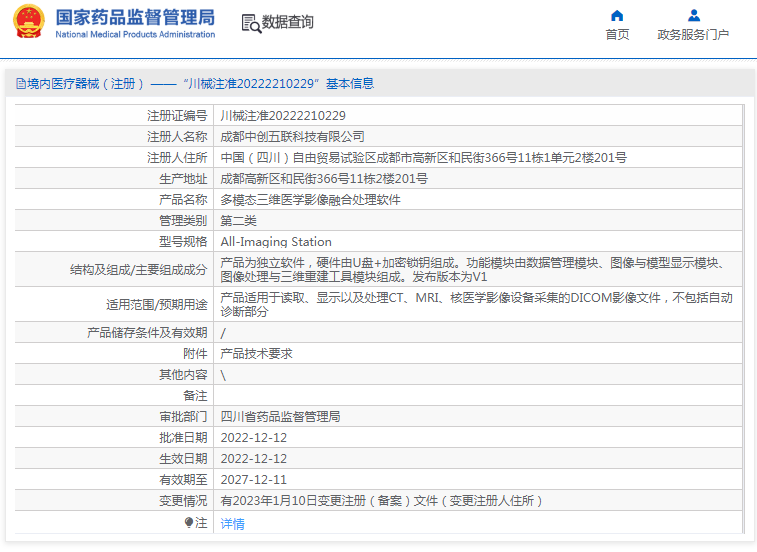Click National Medical Products Administration text
The width and height of the screenshot is (757, 552).
[x=135, y=34]
